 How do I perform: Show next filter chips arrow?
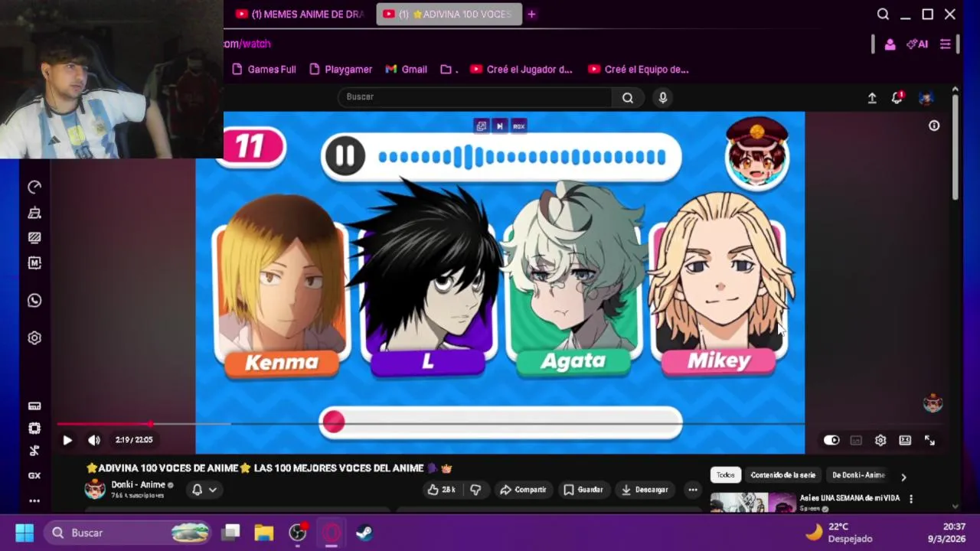[903, 477]
